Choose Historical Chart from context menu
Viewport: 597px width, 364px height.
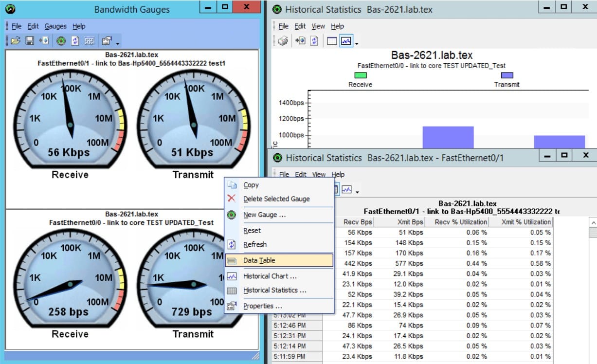pyautogui.click(x=279, y=276)
